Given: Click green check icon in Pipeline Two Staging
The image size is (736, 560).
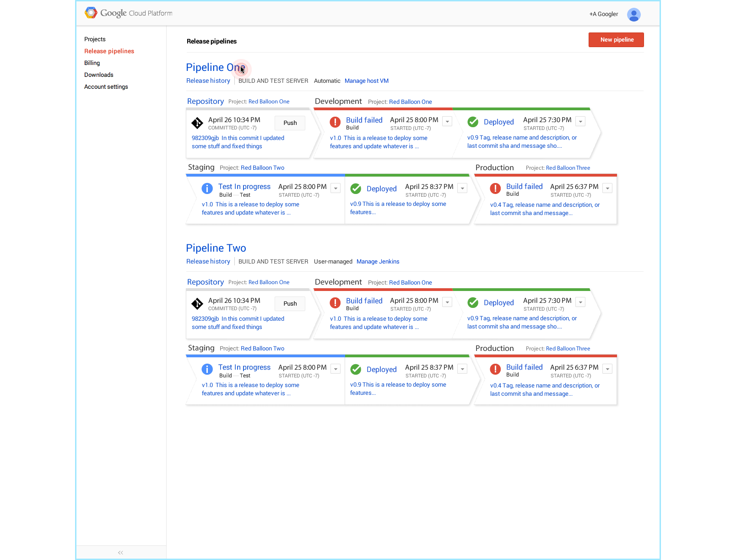Looking at the screenshot, I should tap(356, 369).
